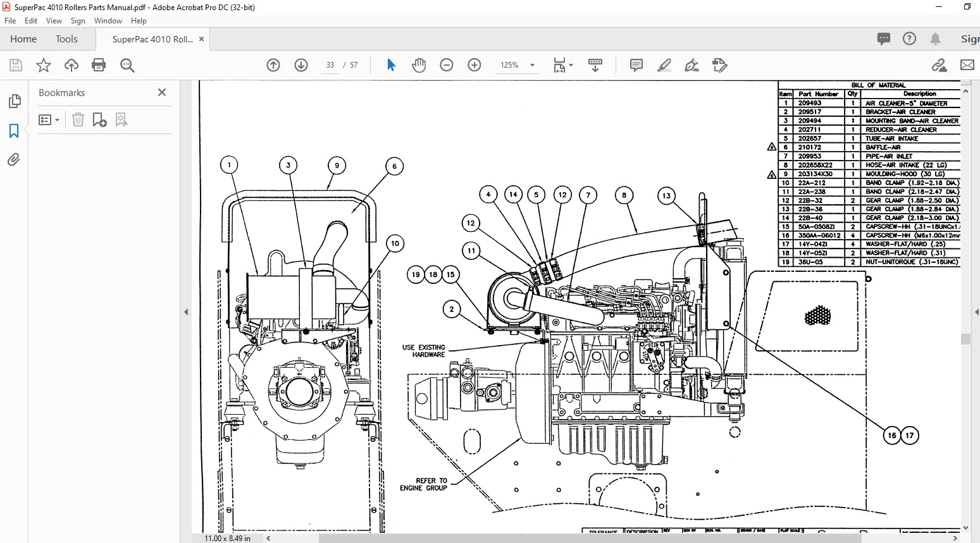Select the highlight text pen tool

pos(664,65)
